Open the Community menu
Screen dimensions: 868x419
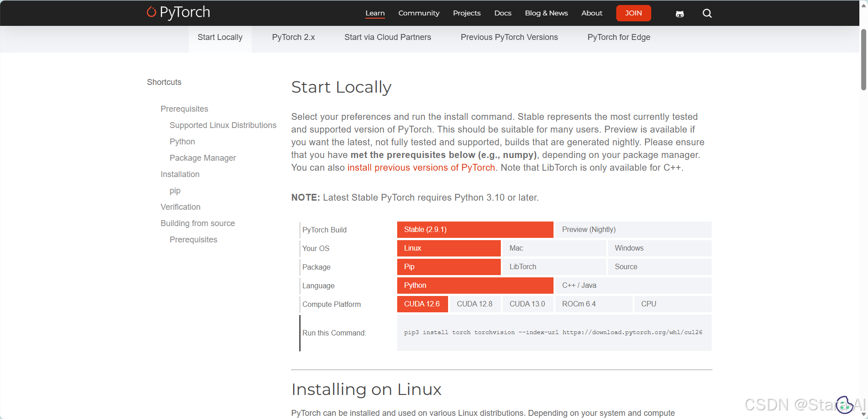click(x=419, y=13)
